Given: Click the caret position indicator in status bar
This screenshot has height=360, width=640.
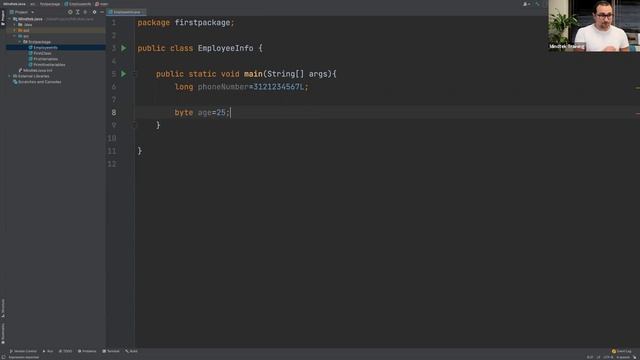Looking at the screenshot, I should pos(590,358).
